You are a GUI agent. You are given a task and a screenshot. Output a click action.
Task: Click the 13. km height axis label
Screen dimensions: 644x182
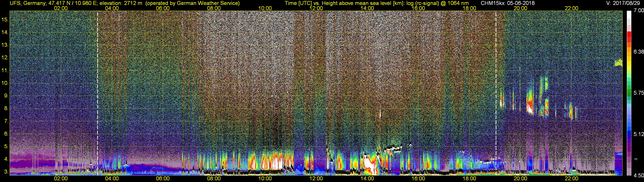point(5,45)
